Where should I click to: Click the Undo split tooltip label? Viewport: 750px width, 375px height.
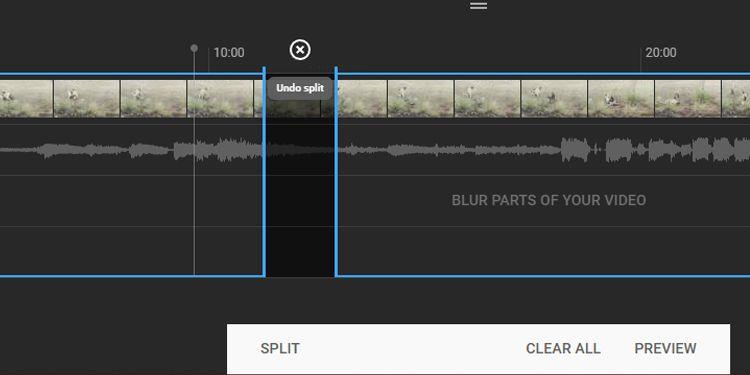pyautogui.click(x=300, y=88)
